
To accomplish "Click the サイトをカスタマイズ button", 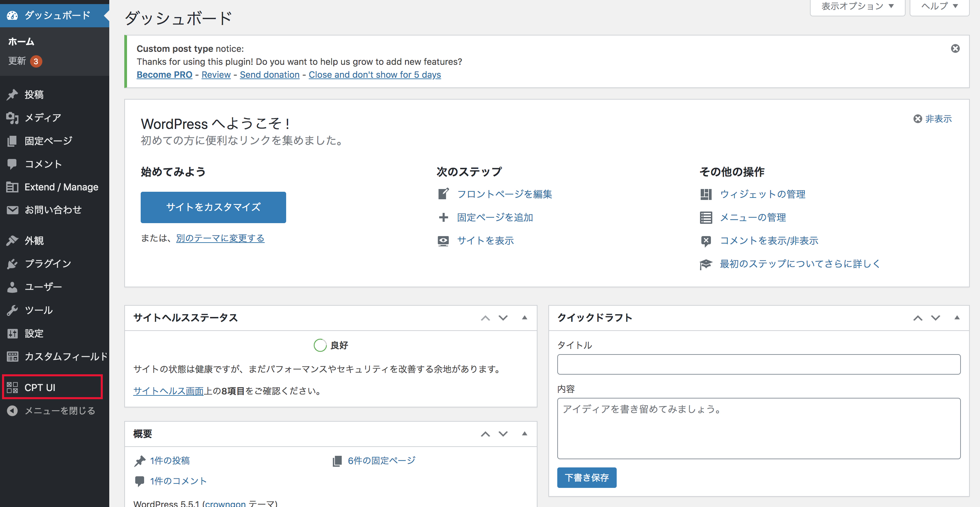I will (213, 207).
